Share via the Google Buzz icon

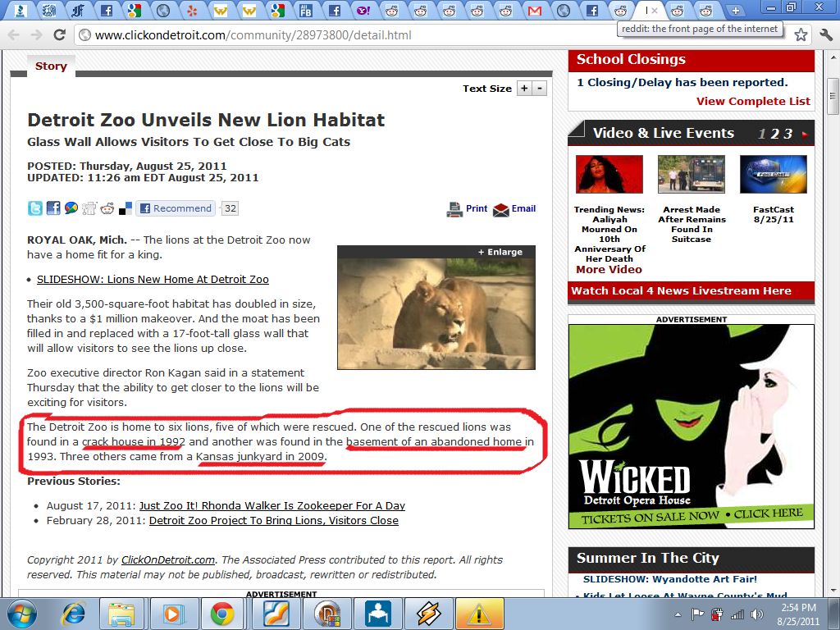(71, 208)
